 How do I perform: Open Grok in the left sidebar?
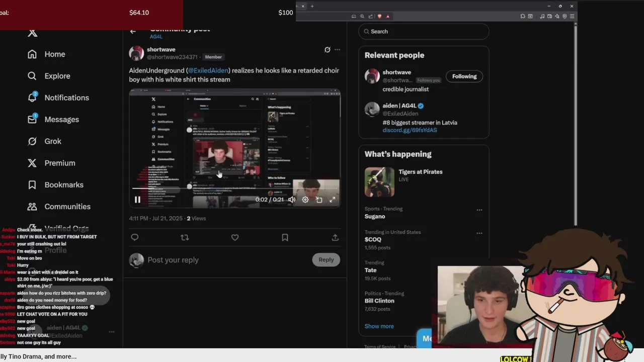tap(44, 141)
